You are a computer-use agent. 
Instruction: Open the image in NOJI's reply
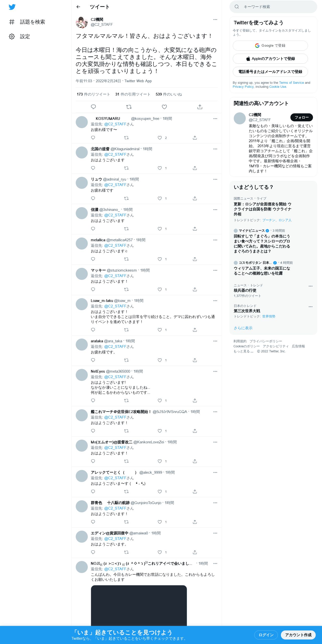139,606
